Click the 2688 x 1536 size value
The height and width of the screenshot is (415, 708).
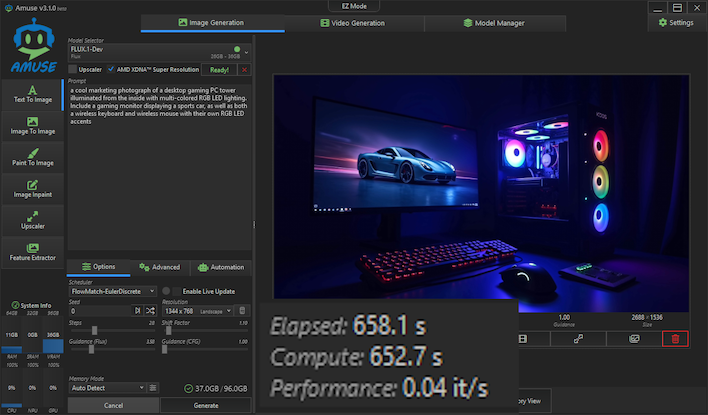(x=647, y=317)
